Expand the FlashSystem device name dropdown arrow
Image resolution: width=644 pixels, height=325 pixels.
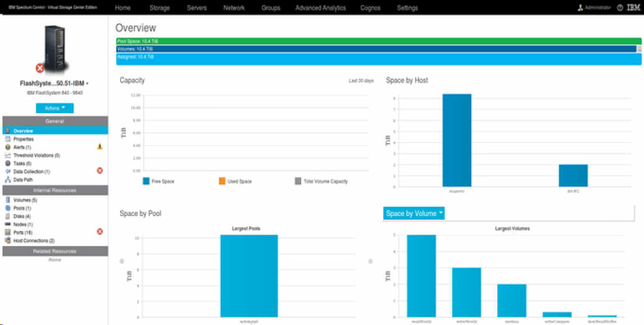coord(87,84)
